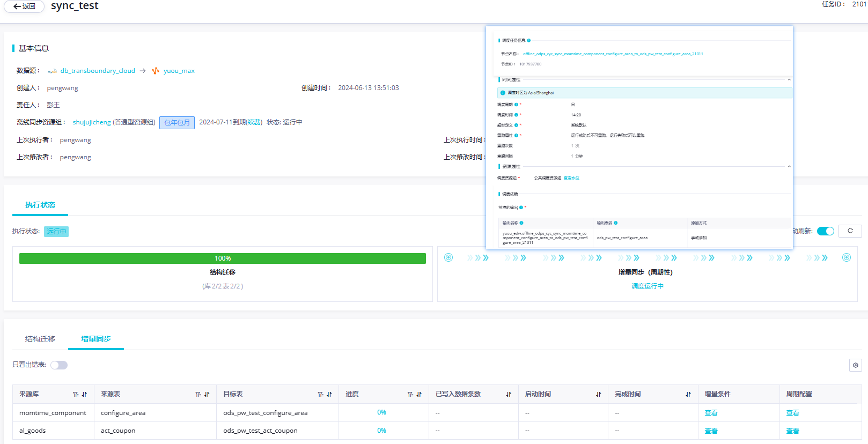Screen dimensions: 868x444
Task: Switch to the 结构迁移 tab
Action: tap(40, 339)
